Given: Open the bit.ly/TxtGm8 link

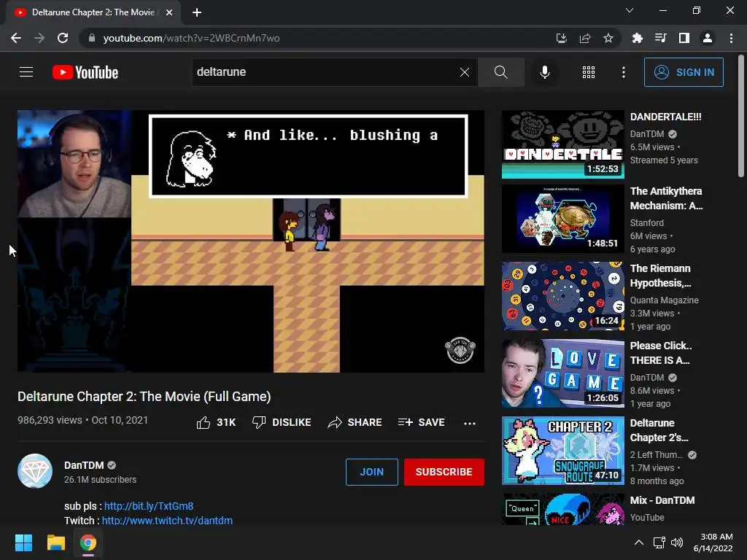Looking at the screenshot, I should pos(149,506).
